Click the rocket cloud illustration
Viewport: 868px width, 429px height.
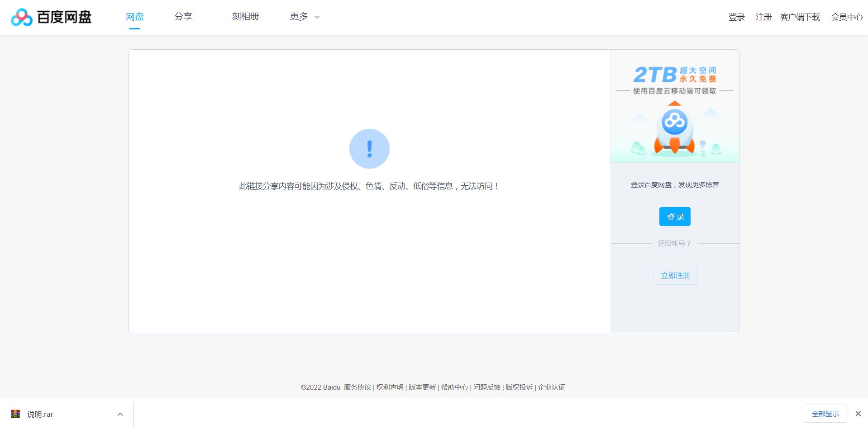[x=674, y=128]
